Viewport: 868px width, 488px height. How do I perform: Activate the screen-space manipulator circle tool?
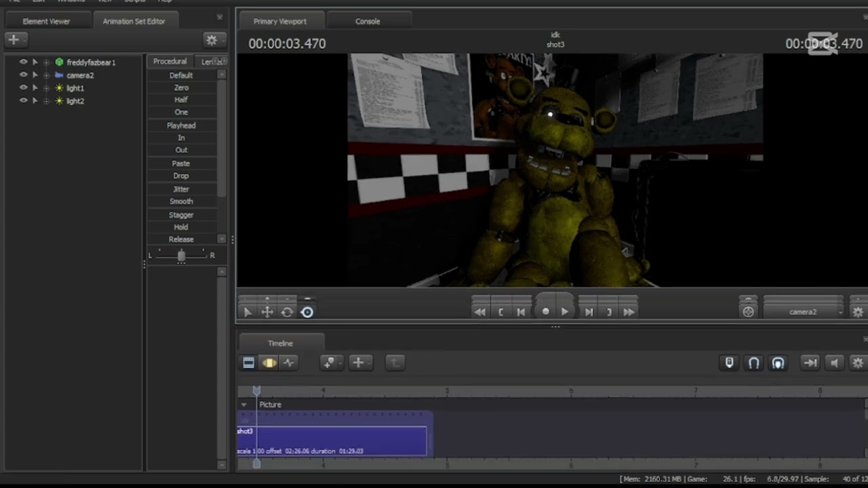pos(307,312)
